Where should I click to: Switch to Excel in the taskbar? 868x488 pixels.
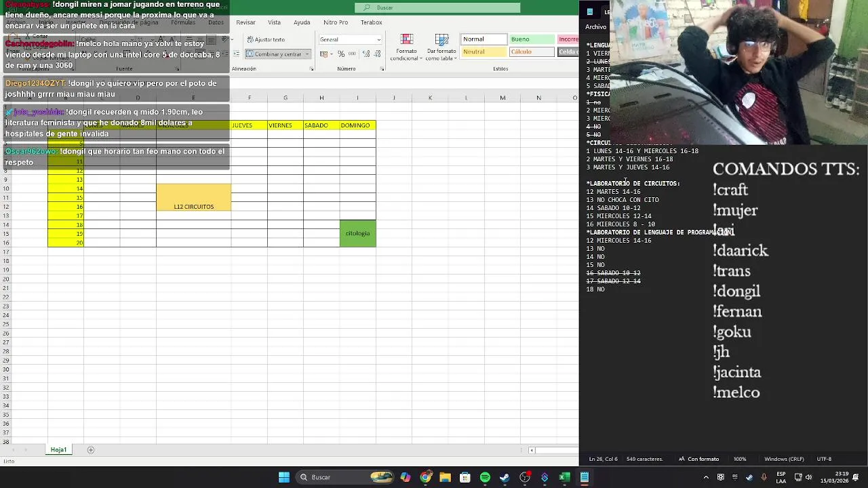564,477
